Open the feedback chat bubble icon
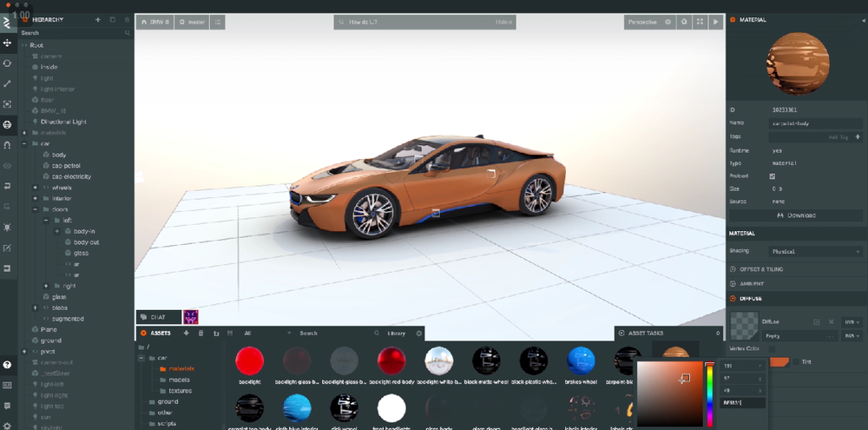The width and height of the screenshot is (868, 430). 7,406
